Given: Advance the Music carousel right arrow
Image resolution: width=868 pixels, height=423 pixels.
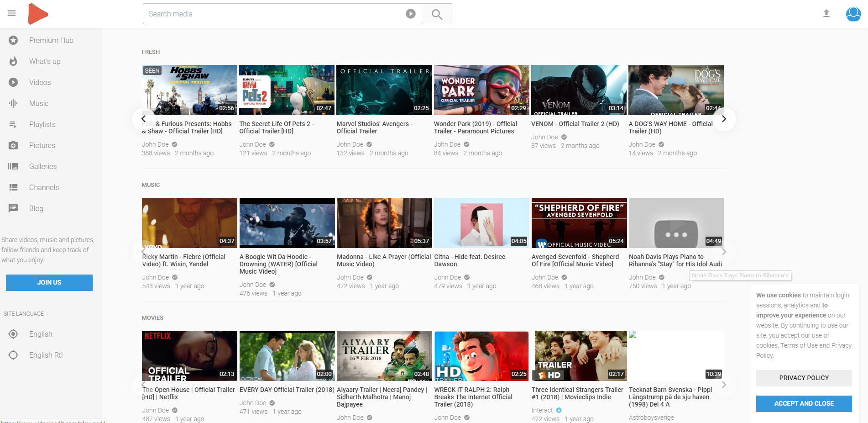Looking at the screenshot, I should coord(723,252).
